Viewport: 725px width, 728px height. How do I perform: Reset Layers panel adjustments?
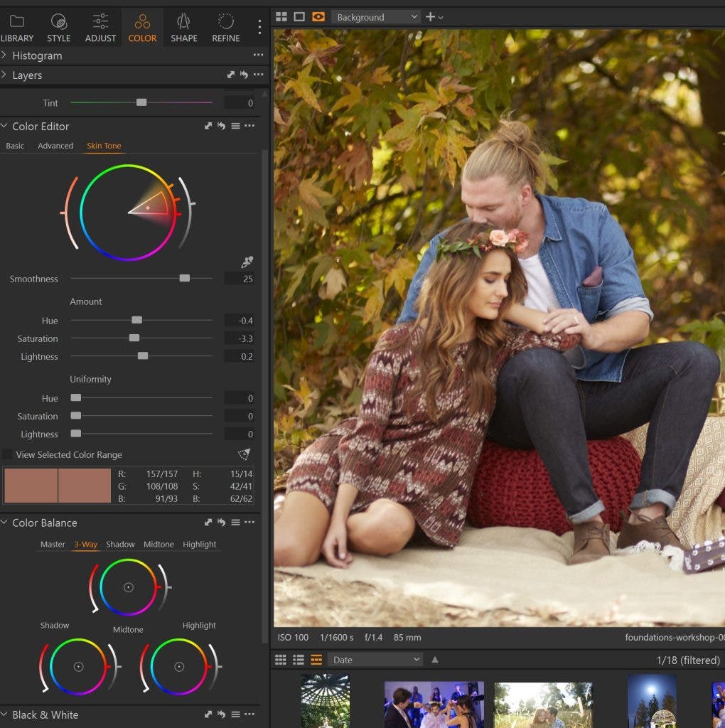(244, 74)
